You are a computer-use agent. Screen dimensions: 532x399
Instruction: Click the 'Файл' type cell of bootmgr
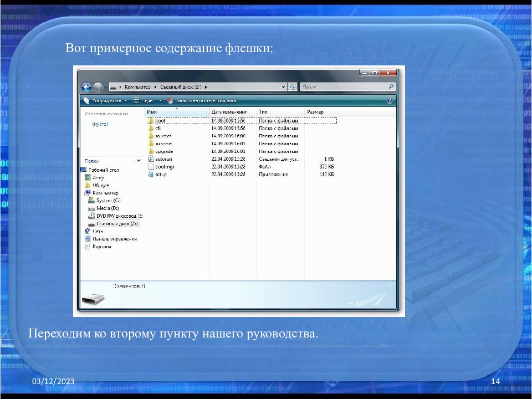(265, 167)
